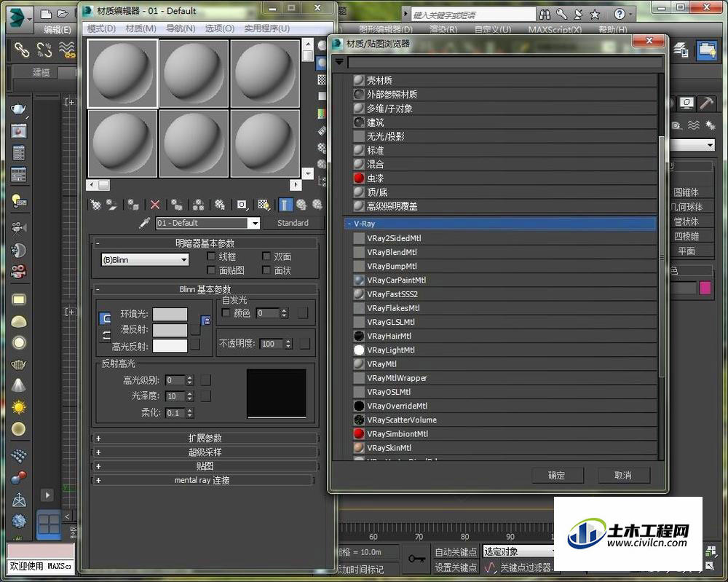Open the material browser options arrow menu
This screenshot has height=582, width=728.
coord(339,62)
